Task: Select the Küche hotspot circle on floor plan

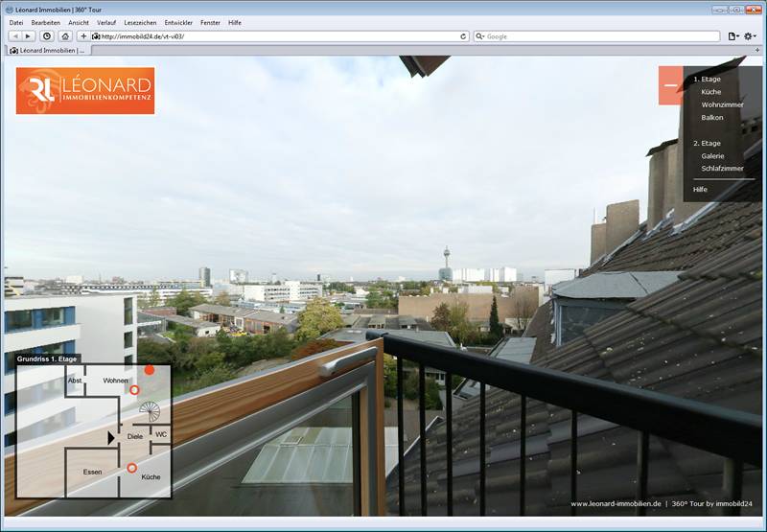Action: [x=131, y=467]
